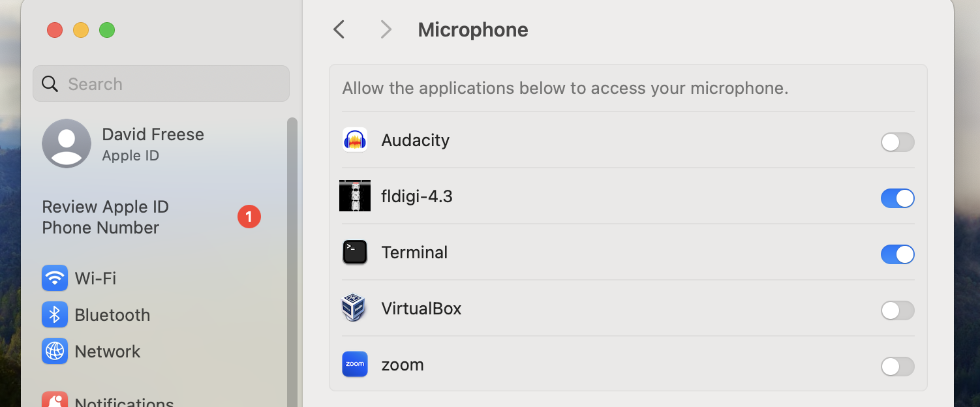
Task: Turn off Terminal microphone toggle
Action: coord(897,254)
